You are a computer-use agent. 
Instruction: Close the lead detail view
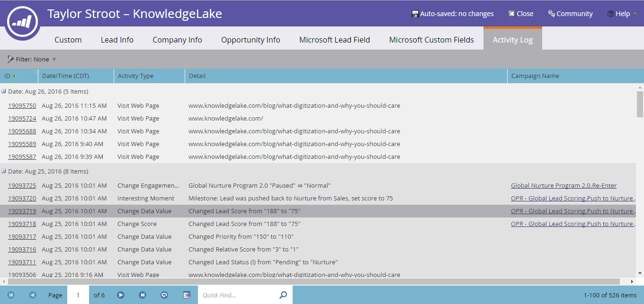(x=521, y=14)
